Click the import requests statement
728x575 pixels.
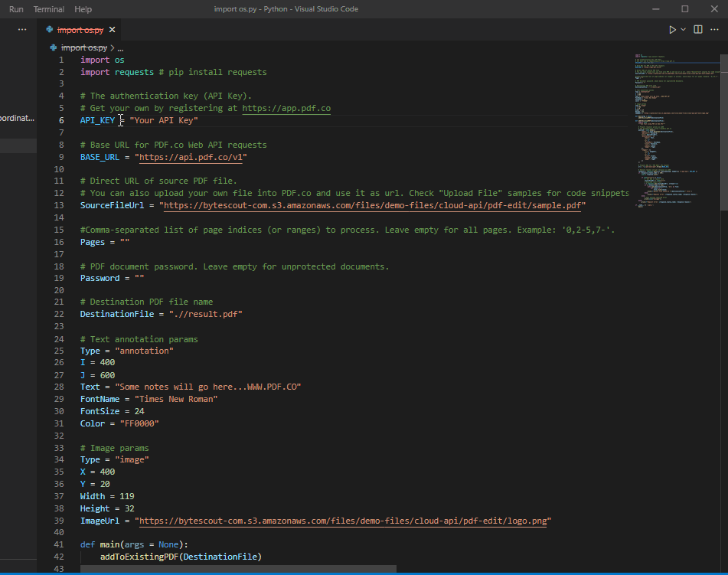[117, 73]
